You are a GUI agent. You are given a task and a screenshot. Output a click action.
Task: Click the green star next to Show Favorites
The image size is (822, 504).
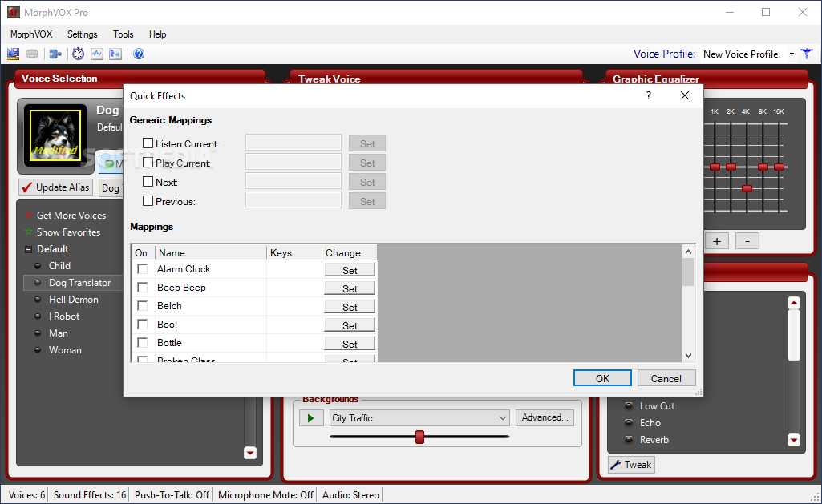pos(28,232)
